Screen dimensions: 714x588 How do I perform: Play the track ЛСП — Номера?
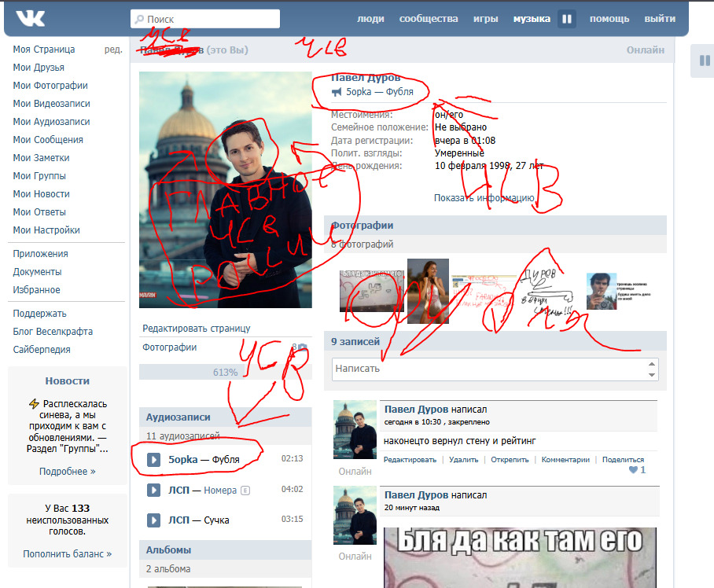pos(153,491)
